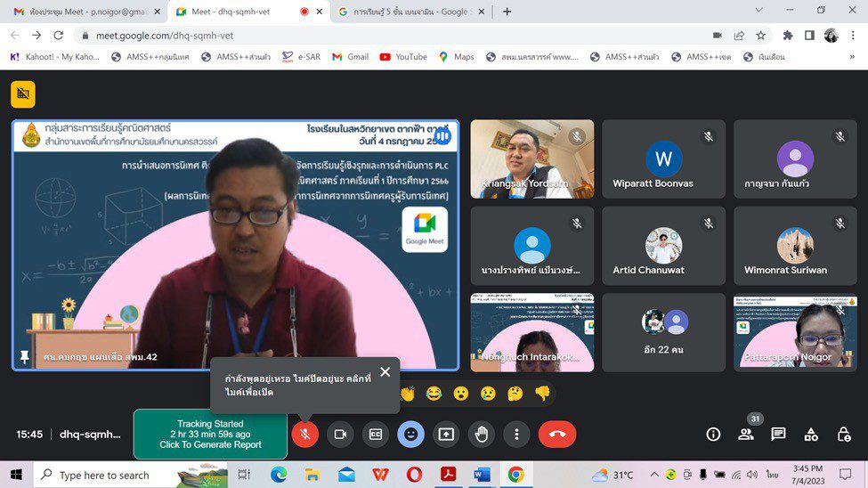Select Kriangsak Yordsarn video tile
Viewport: 868px width, 488px height.
pyautogui.click(x=532, y=159)
